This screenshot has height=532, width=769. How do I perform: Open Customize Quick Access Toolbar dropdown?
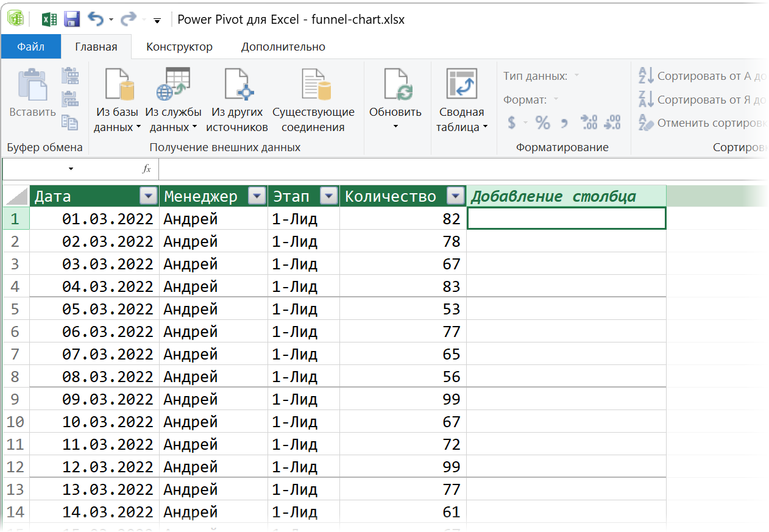157,21
